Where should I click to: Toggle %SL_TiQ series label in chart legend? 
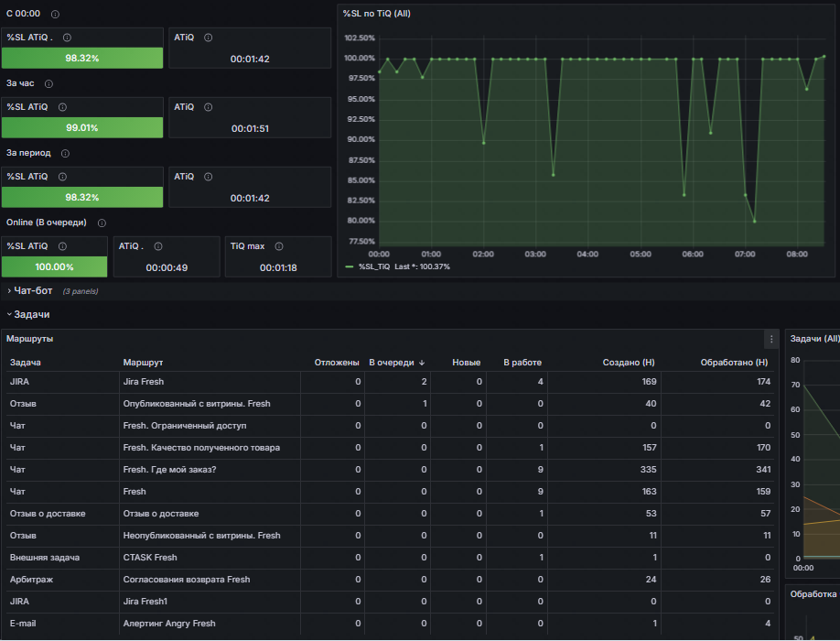[374, 266]
